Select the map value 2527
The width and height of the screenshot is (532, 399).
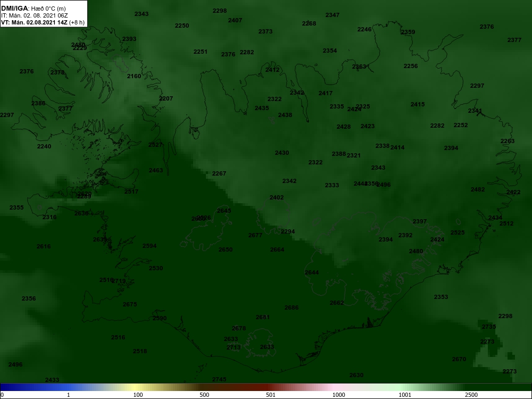click(155, 145)
